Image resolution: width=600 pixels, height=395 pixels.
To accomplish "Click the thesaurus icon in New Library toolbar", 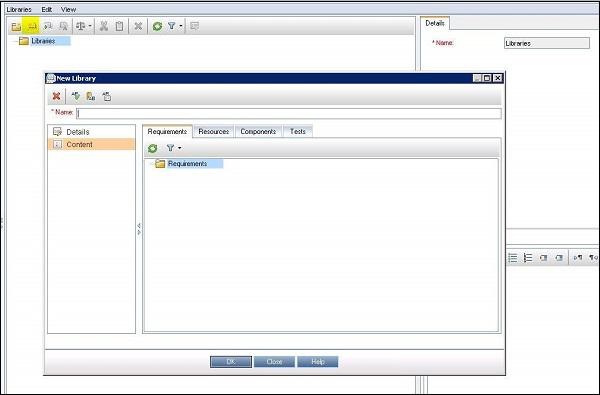I will click(x=91, y=96).
